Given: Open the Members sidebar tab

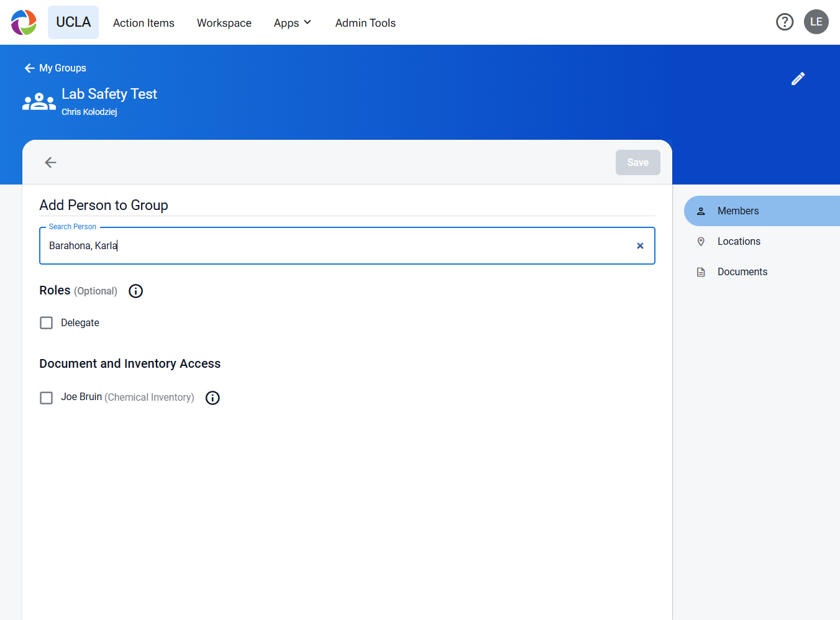Looking at the screenshot, I should [762, 211].
